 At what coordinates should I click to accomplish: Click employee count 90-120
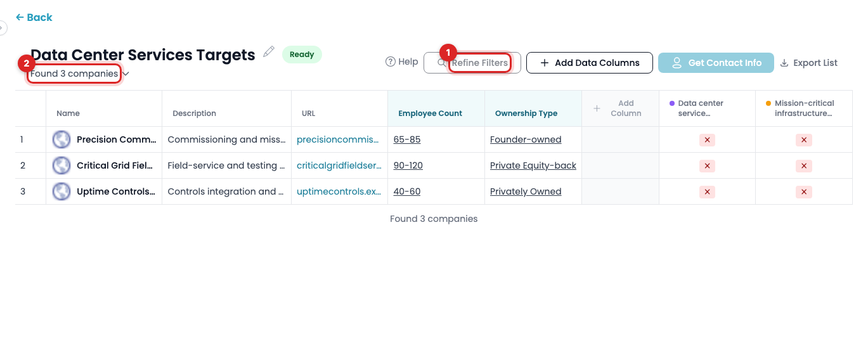tap(408, 165)
